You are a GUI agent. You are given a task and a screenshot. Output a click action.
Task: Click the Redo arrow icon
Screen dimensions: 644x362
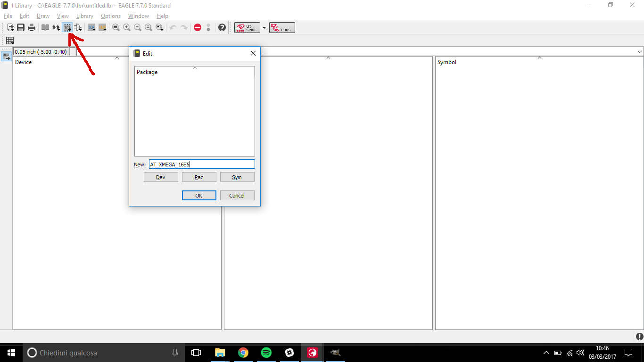tap(184, 28)
